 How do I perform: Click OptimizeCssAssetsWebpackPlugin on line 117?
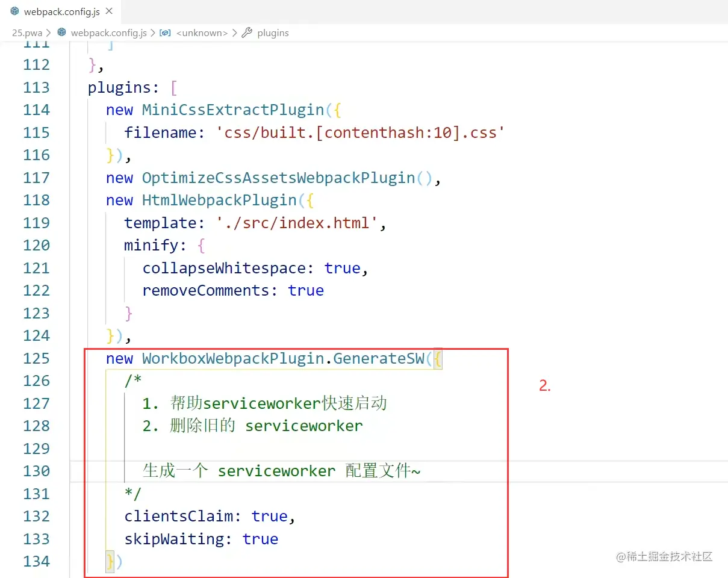click(279, 178)
